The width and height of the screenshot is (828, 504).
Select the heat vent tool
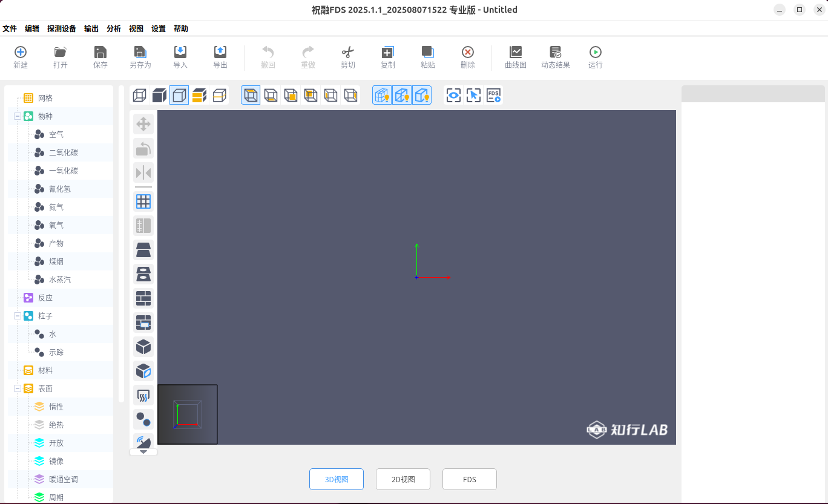[x=143, y=395]
